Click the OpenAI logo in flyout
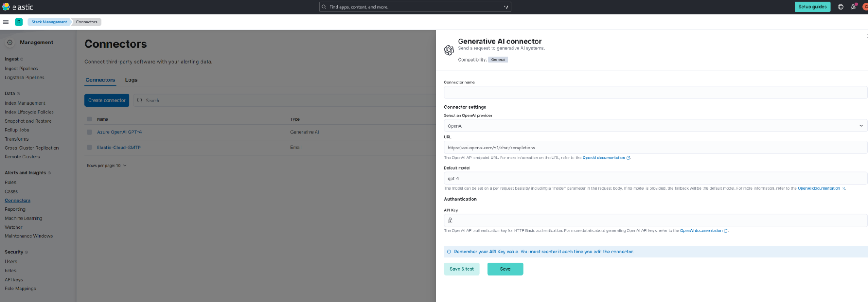 449,50
